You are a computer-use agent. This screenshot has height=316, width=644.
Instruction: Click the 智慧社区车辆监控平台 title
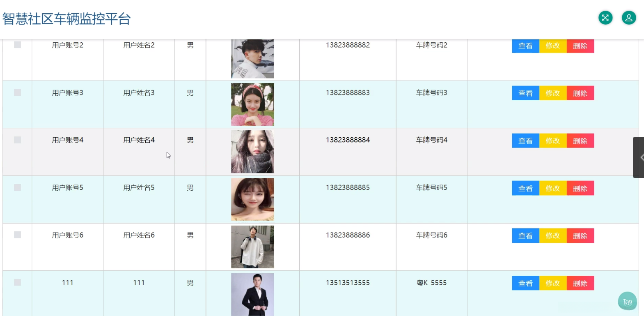click(x=66, y=19)
